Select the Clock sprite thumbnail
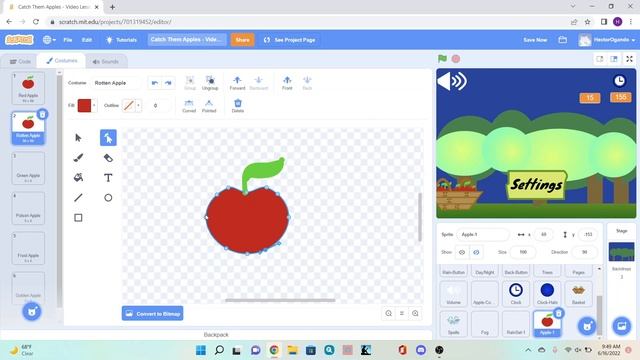Viewport: 640px width, 360px height. 516,293
